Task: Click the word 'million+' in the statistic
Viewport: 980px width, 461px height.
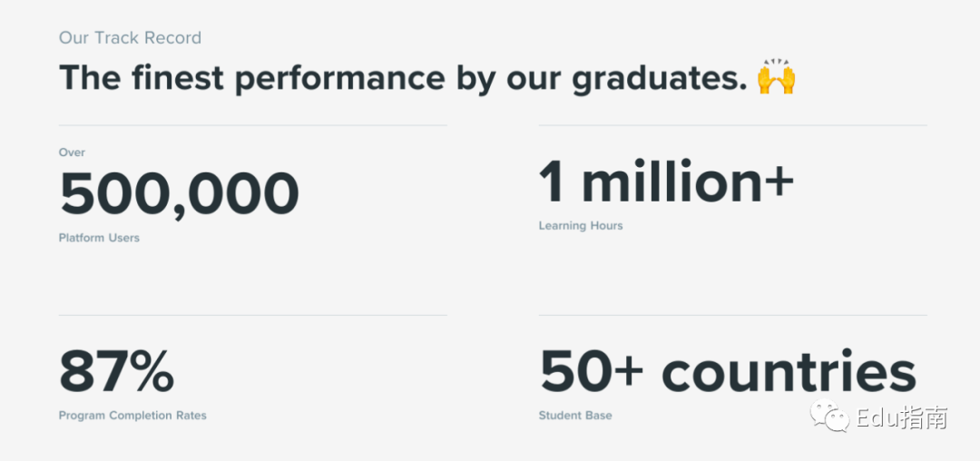Action: click(x=688, y=181)
